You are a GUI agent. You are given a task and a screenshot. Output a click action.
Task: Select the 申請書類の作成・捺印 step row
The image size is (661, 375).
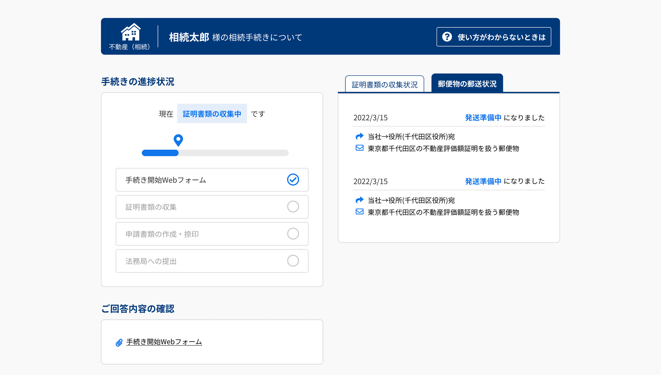[212, 234]
